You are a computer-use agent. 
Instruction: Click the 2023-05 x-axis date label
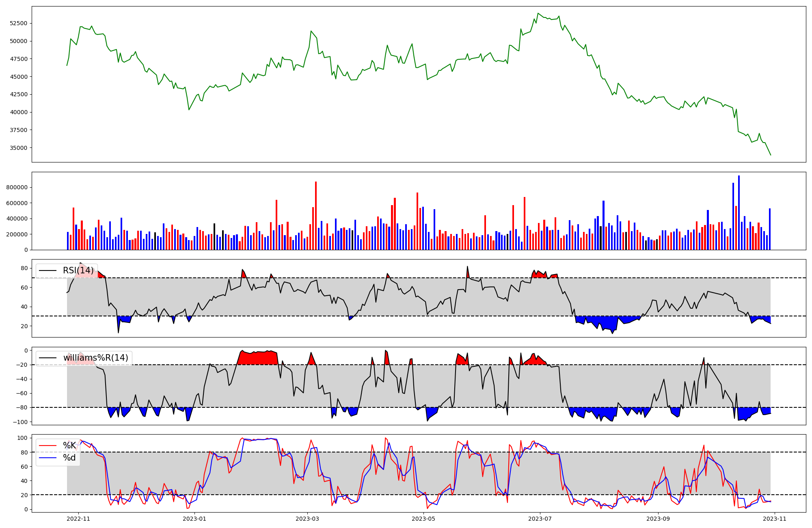tap(424, 519)
